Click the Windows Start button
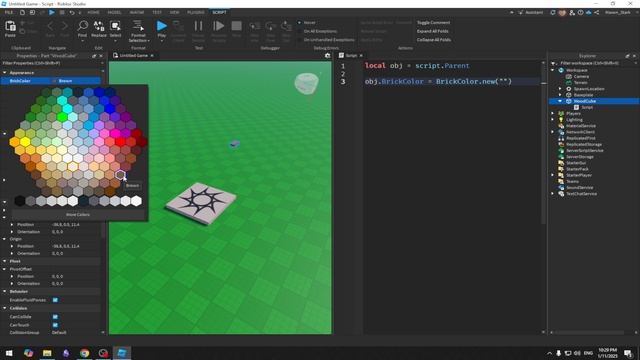Screen dimensions: 640x360 (x=9, y=353)
